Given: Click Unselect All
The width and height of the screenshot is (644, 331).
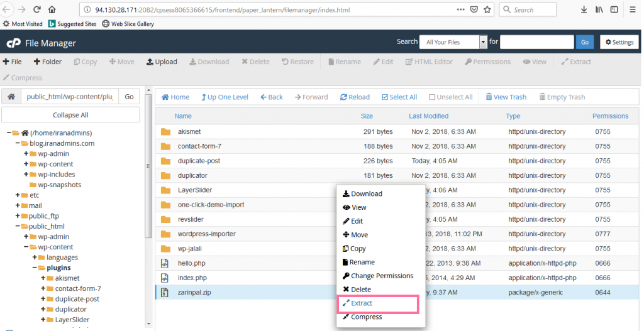Looking at the screenshot, I should (451, 97).
